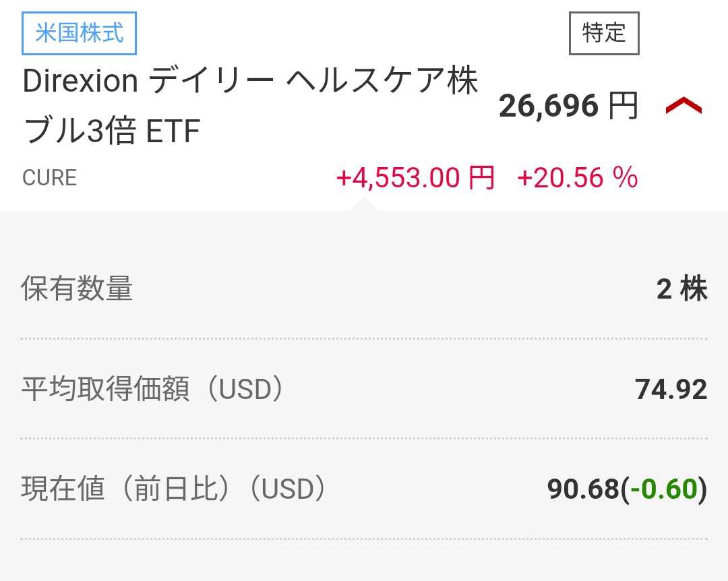The width and height of the screenshot is (728, 581).
Task: Click the 円 currency symbol beside 26,696
Action: 622,106
